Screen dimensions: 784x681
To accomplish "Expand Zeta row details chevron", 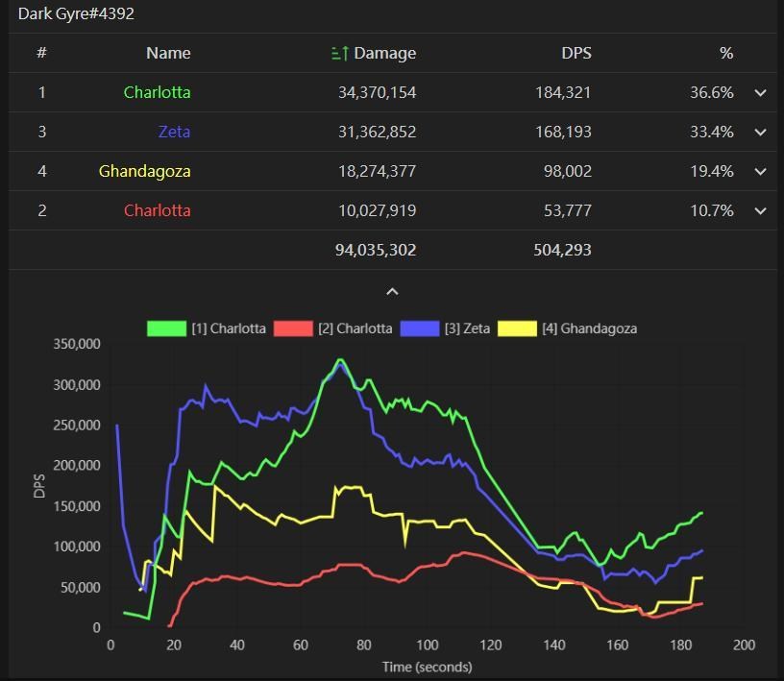I will click(x=760, y=133).
